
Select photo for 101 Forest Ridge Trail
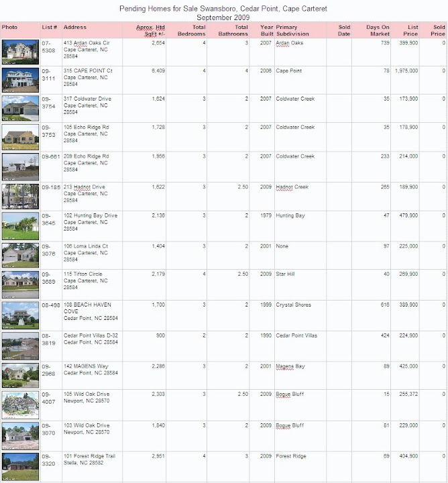point(20,467)
